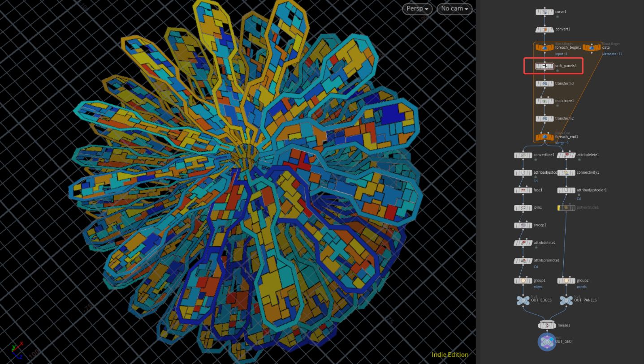
Task: Click the lock badge under attribdelete2
Action: click(x=536, y=248)
